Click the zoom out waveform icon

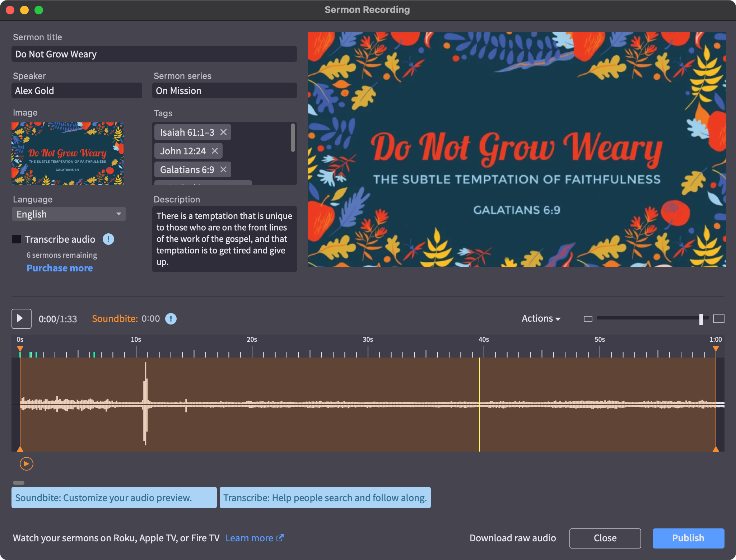pyautogui.click(x=588, y=319)
